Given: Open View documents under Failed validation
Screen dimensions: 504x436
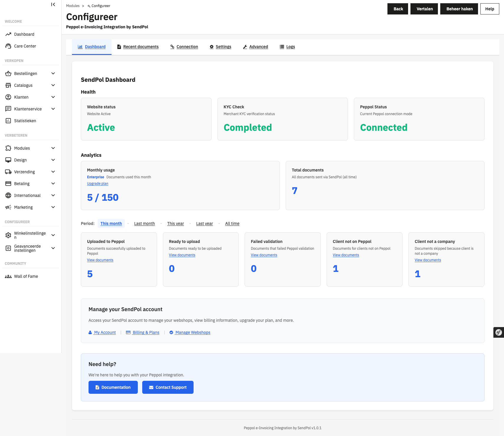Looking at the screenshot, I should (264, 255).
